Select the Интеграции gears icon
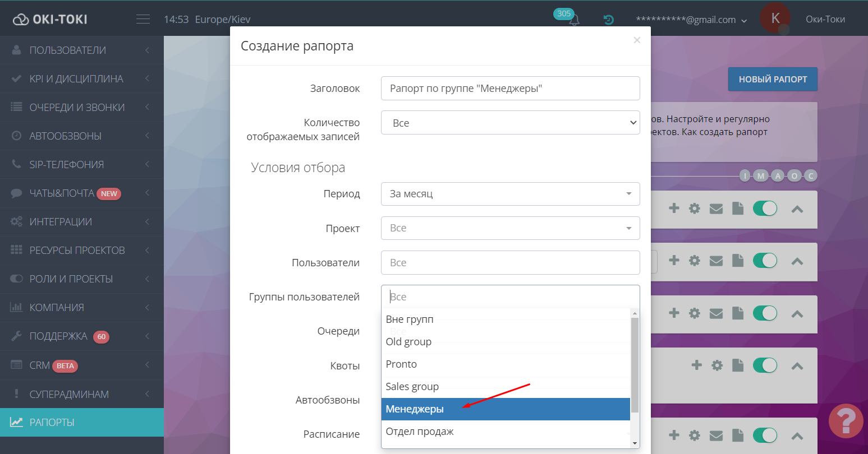Viewport: 868px width, 454px height. [17, 221]
